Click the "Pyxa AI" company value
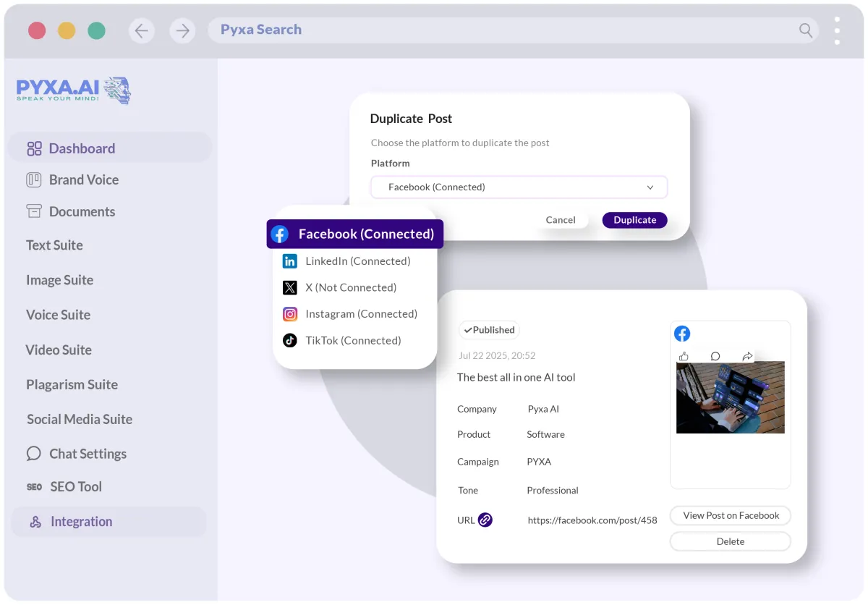The image size is (868, 605). click(543, 409)
